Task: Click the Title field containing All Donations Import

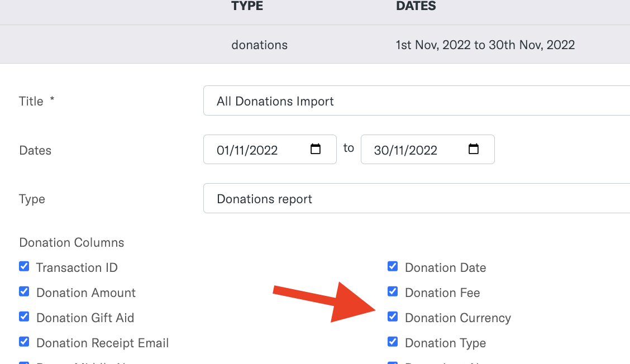Action: 416,101
